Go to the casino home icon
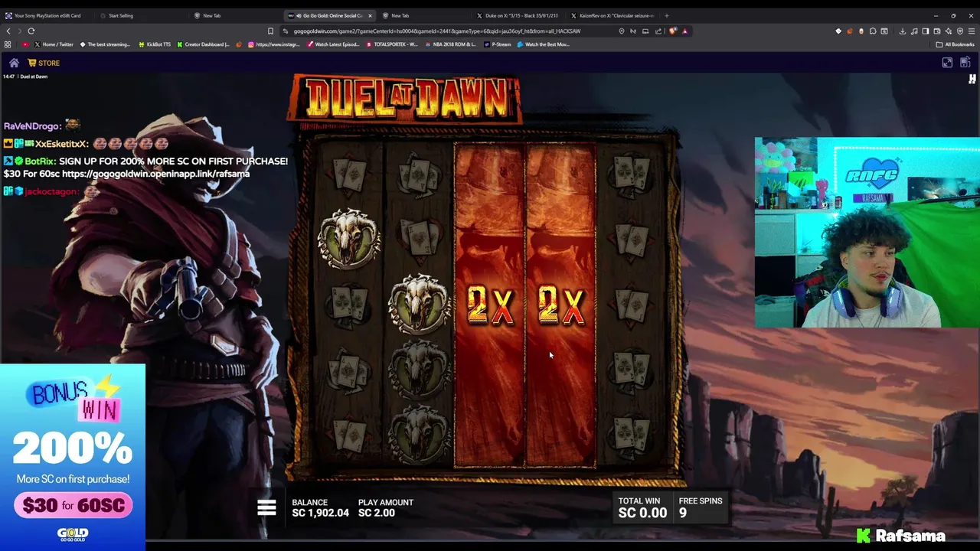This screenshot has width=980, height=551. (14, 63)
